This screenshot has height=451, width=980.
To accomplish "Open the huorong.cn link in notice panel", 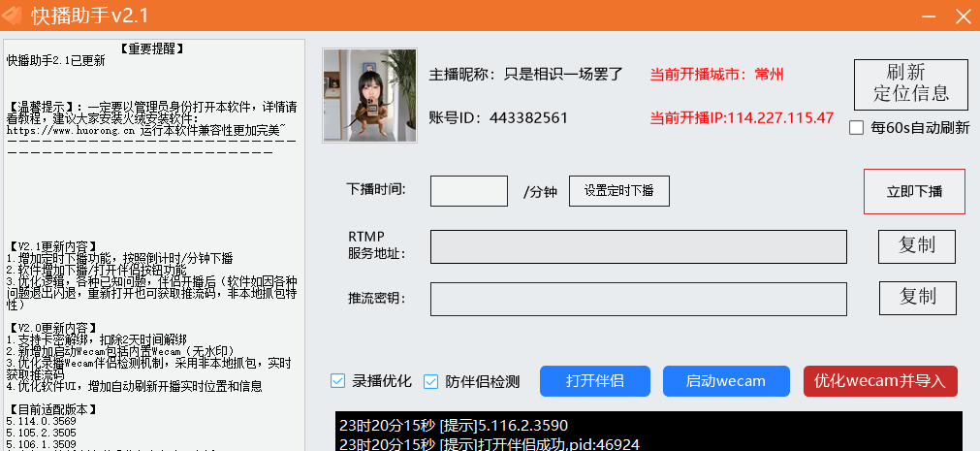I will [x=68, y=128].
